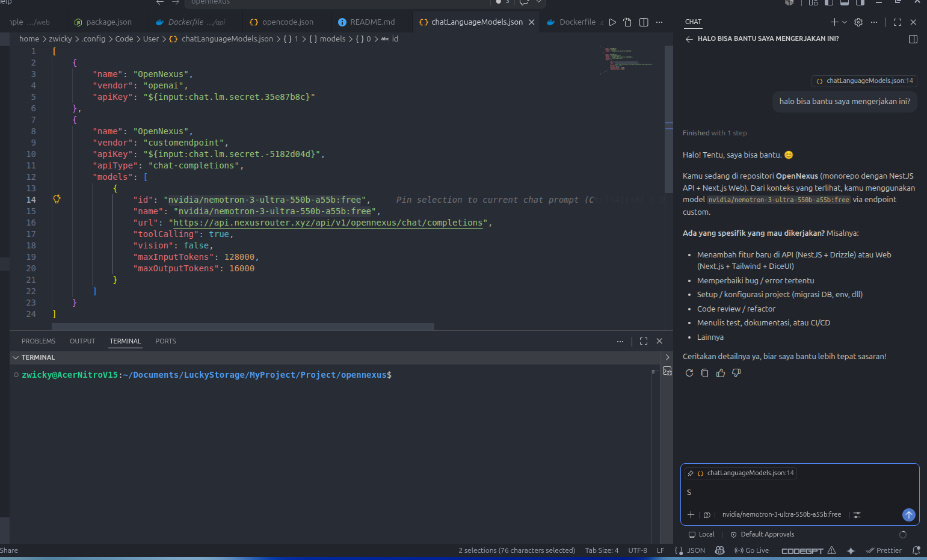927x560 pixels.
Task: Open the terminal chat icon
Action: [x=667, y=372]
